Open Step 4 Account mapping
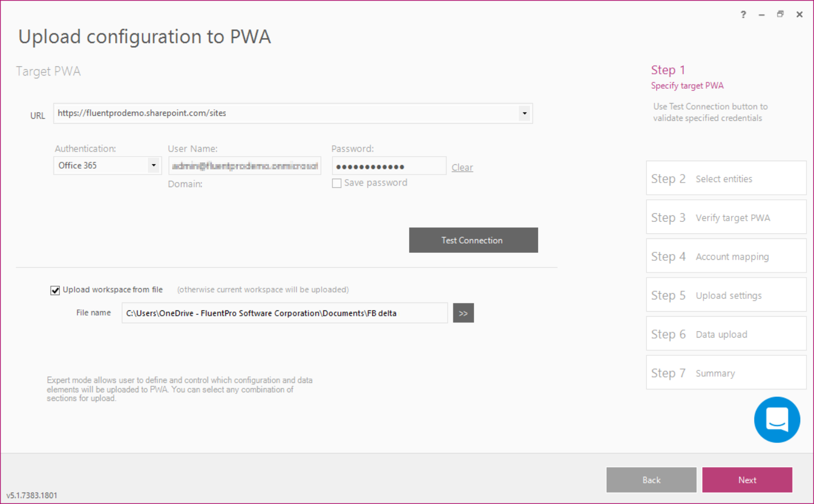 pos(726,256)
